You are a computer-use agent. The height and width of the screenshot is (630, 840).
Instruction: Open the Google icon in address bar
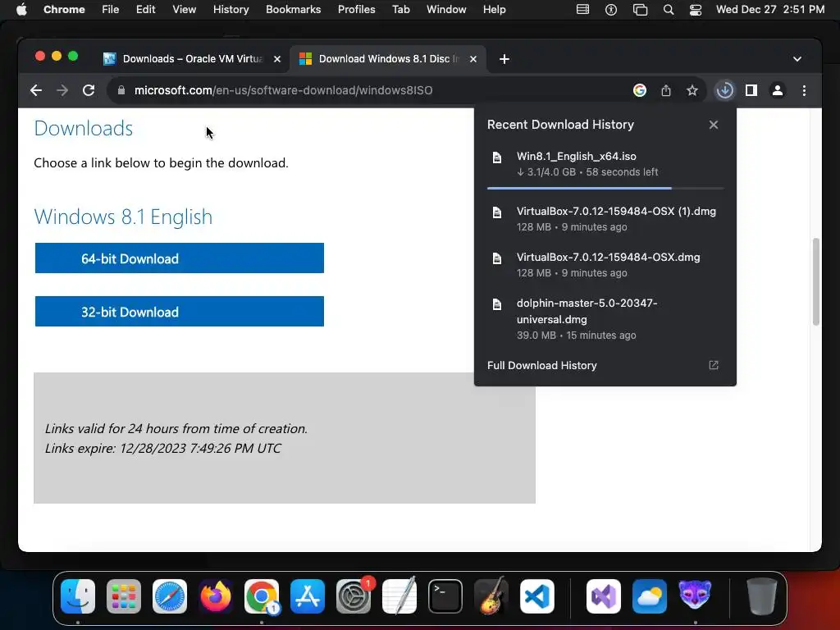640,90
